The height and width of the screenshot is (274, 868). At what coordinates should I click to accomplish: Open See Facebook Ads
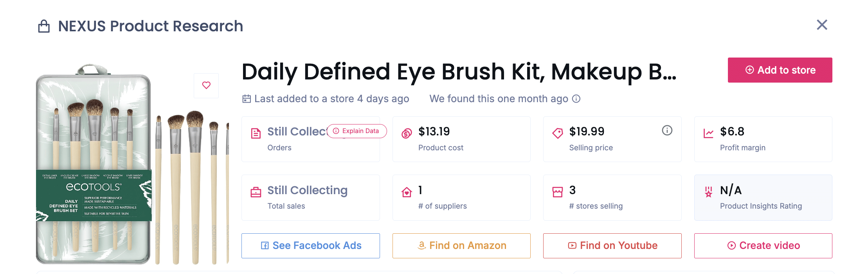310,245
